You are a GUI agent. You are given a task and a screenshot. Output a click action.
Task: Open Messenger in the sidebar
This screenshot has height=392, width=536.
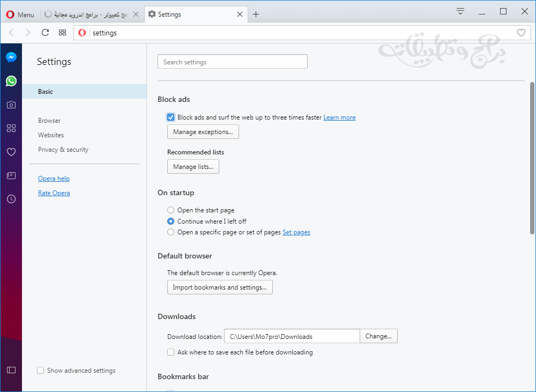click(x=11, y=57)
